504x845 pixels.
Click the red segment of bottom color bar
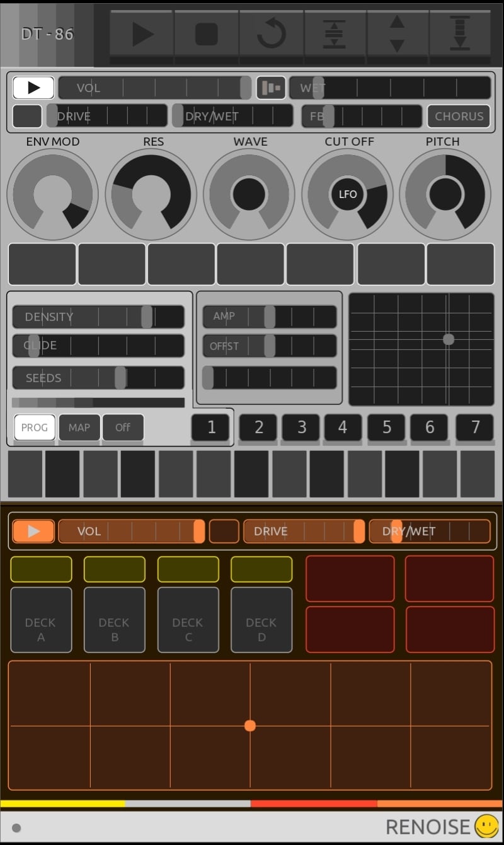coord(314,804)
